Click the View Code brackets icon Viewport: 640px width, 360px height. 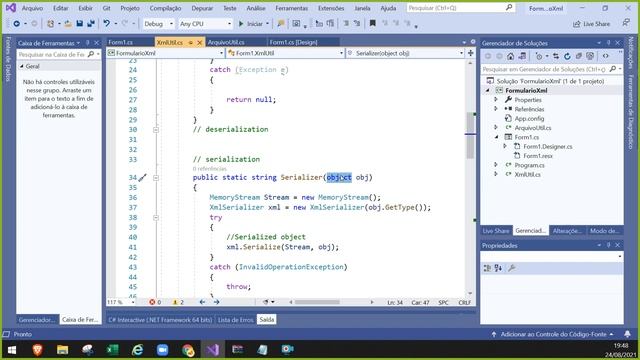pos(606,56)
